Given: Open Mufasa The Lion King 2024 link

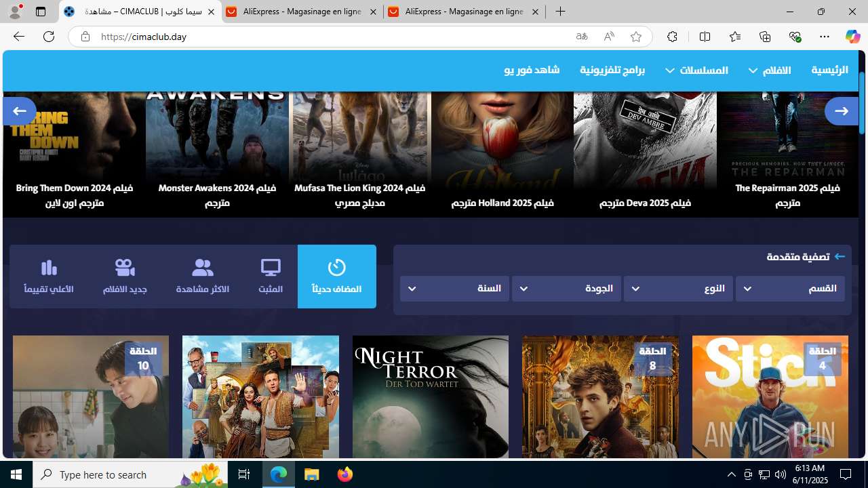Looking at the screenshot, I should tap(359, 155).
